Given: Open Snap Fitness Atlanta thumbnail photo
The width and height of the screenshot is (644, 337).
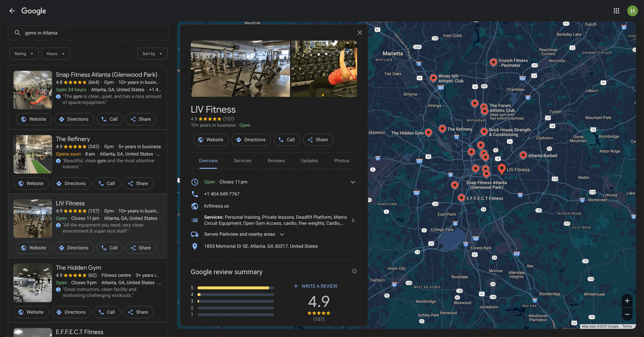Looking at the screenshot, I should [33, 90].
